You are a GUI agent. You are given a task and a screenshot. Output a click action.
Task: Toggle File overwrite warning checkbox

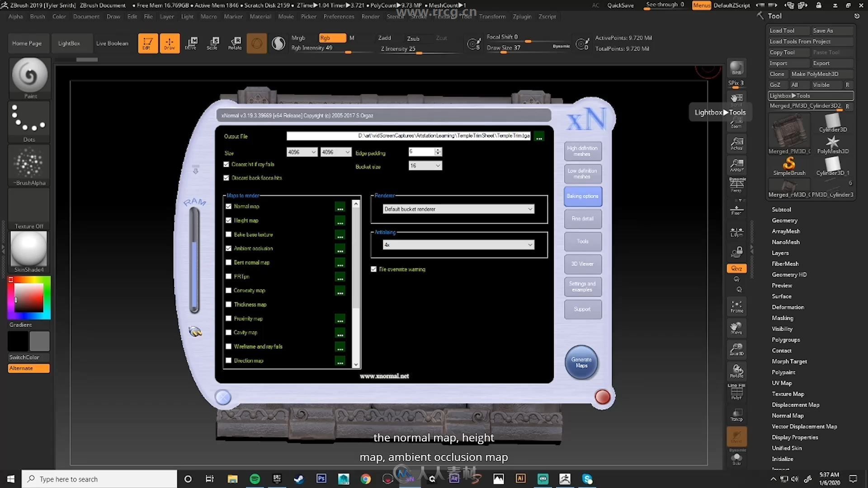coord(373,269)
